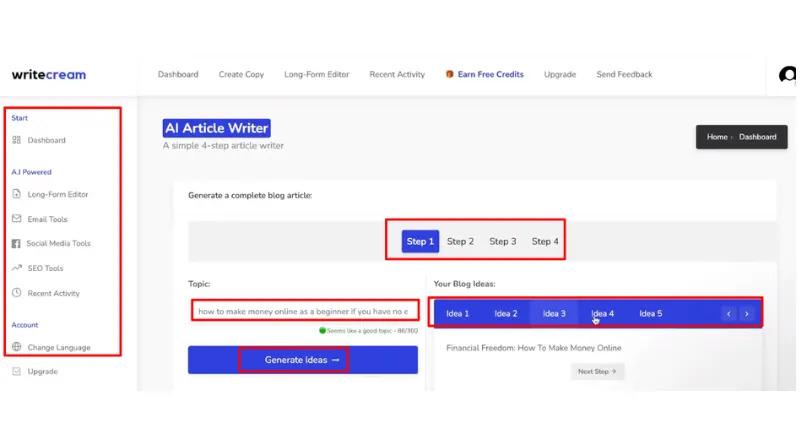Screen dimensions: 800x445
Task: Switch to Step 2 tab
Action: pos(460,241)
